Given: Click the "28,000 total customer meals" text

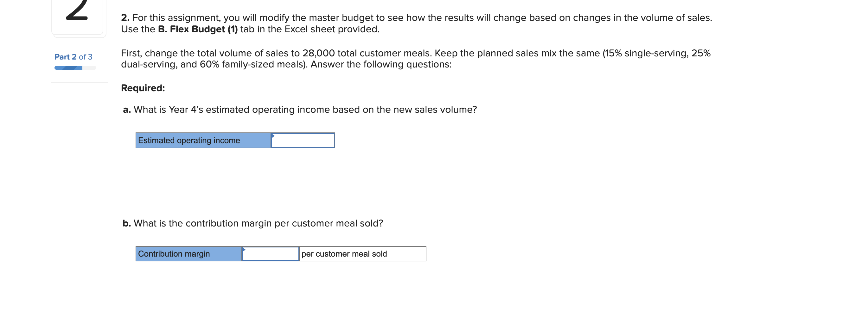Looking at the screenshot, I should point(367,53).
